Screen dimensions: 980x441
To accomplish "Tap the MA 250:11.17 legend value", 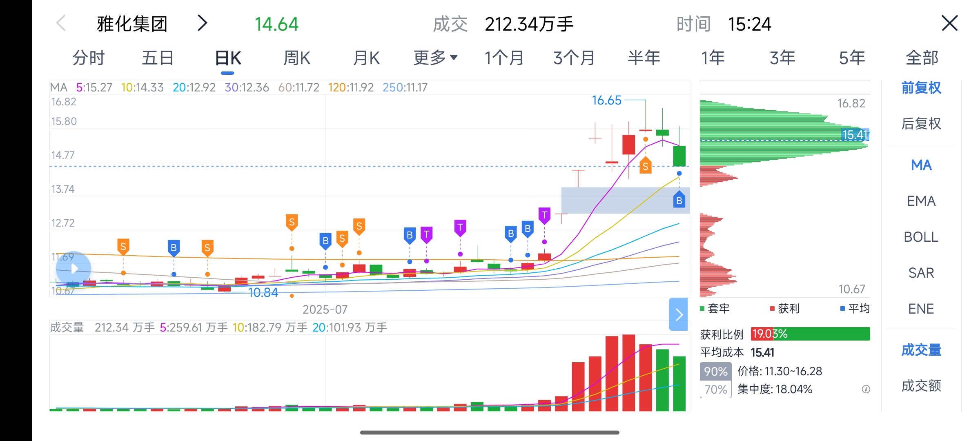I will [x=405, y=87].
